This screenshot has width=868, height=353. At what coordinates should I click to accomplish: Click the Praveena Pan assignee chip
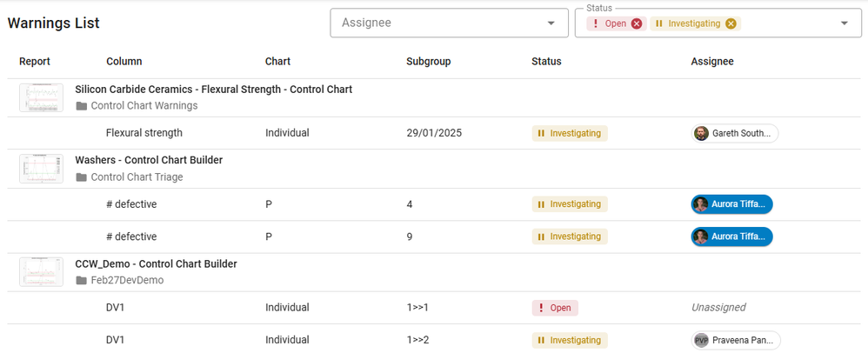coord(736,340)
